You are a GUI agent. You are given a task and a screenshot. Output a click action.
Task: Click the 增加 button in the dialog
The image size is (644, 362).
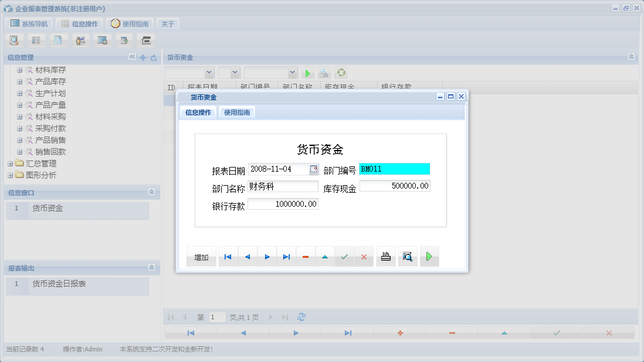(201, 256)
